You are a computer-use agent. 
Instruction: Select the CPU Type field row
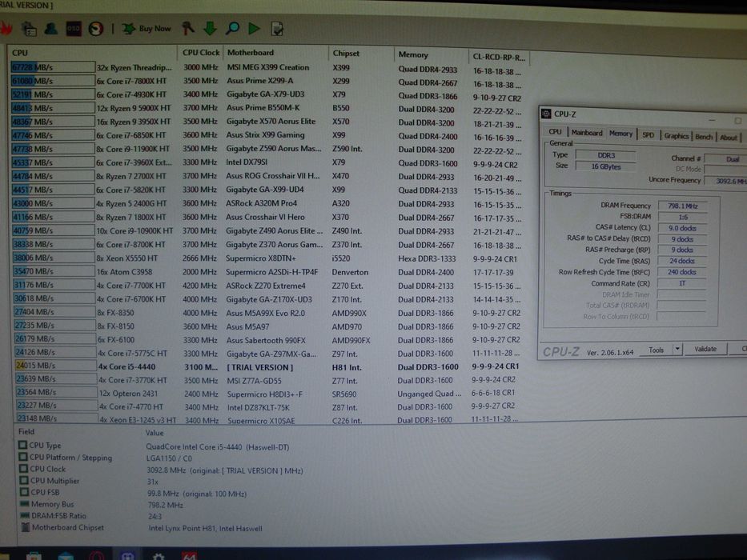click(154, 446)
